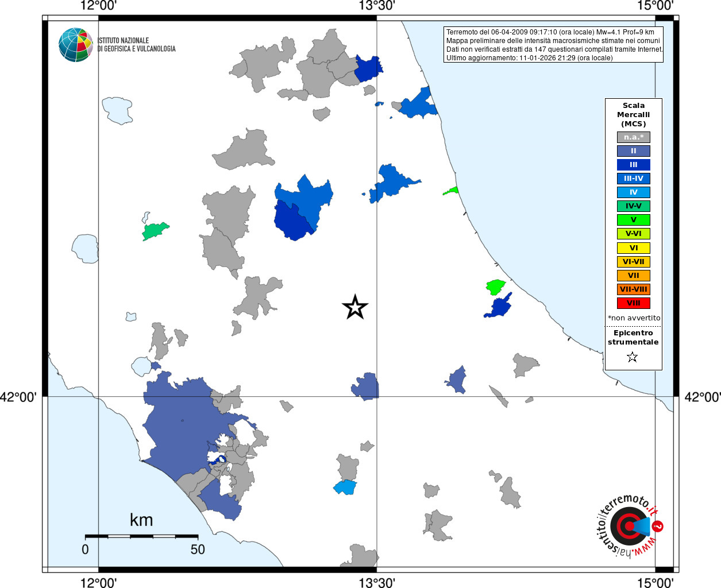Select the n.a. gray legend swatch
Screen dimensions: 721x588
634,137
